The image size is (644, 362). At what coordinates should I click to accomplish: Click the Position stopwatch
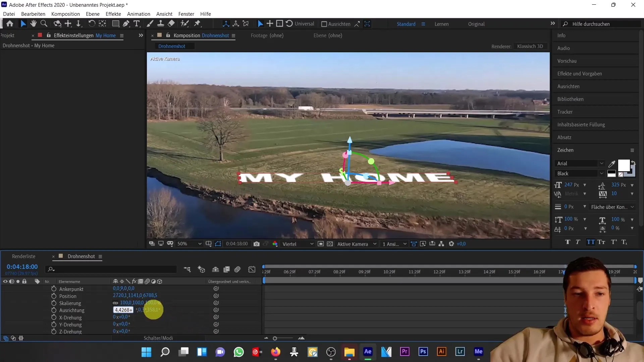[x=54, y=296]
